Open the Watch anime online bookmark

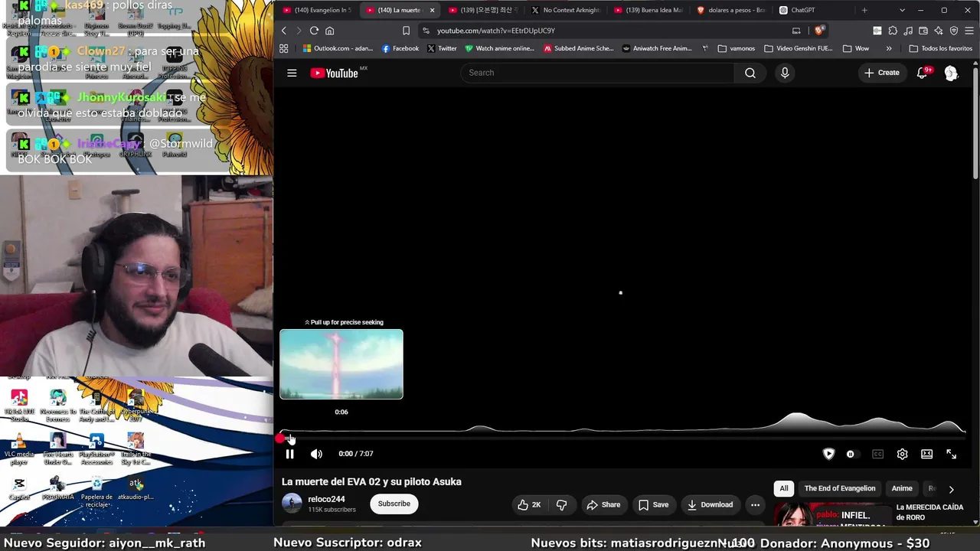500,48
